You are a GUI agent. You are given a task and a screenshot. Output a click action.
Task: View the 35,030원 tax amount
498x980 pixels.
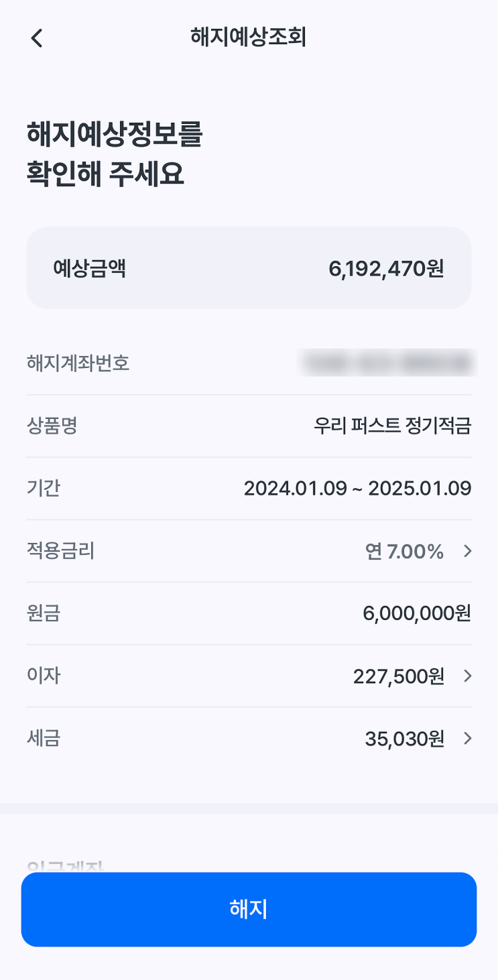coord(404,739)
